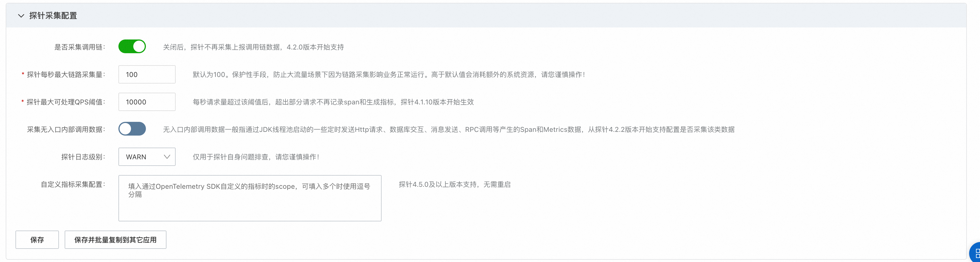Open the 探针日志级别 WARN dropdown
The width and height of the screenshot is (980, 262).
pos(147,157)
